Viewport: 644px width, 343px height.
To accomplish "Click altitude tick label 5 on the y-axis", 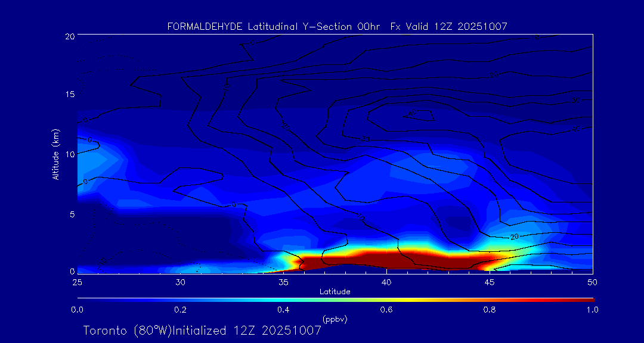I will [70, 214].
